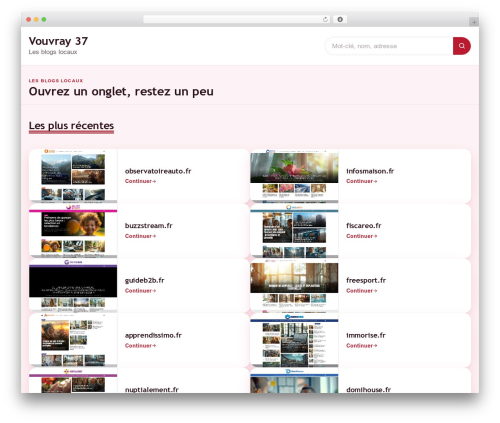The image size is (500, 423).
Task: Click the browser new tab plus button
Action: tap(474, 22)
